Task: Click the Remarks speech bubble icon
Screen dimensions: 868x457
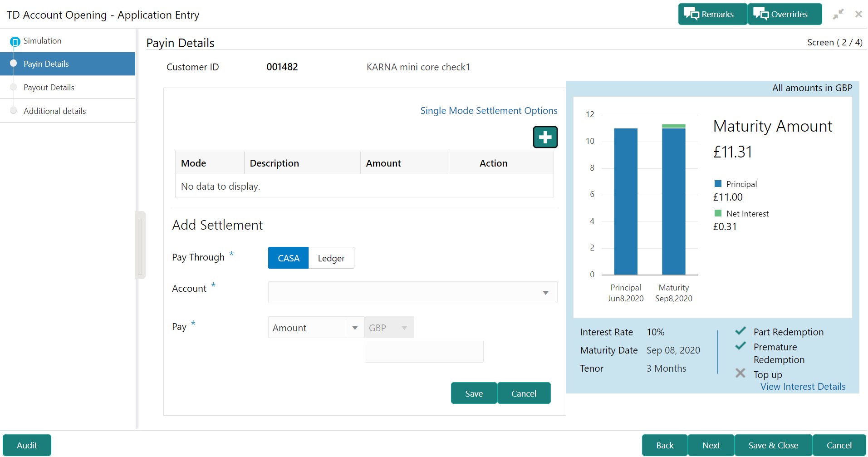Action: point(691,14)
